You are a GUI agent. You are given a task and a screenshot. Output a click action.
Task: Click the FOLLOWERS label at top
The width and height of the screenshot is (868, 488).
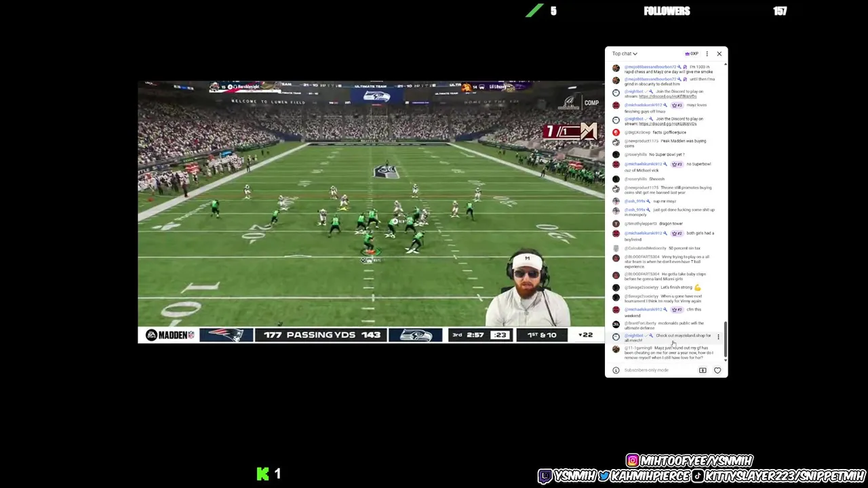point(667,11)
